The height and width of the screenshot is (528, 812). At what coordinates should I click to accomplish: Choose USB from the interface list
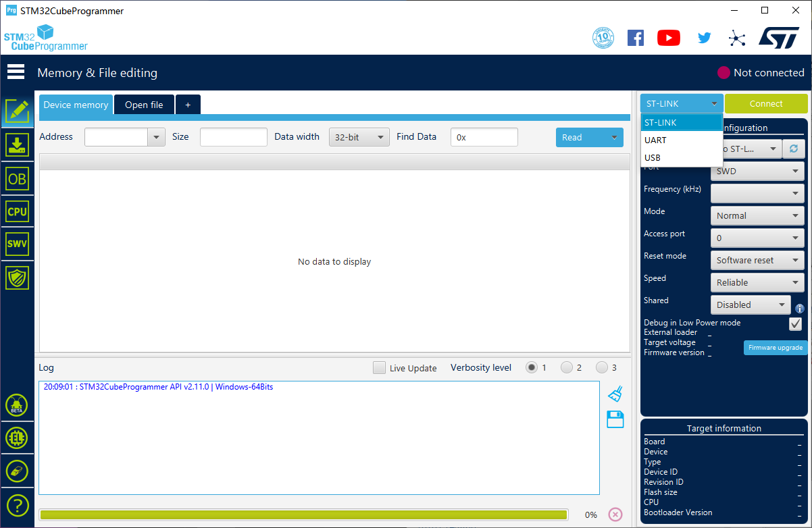point(682,157)
